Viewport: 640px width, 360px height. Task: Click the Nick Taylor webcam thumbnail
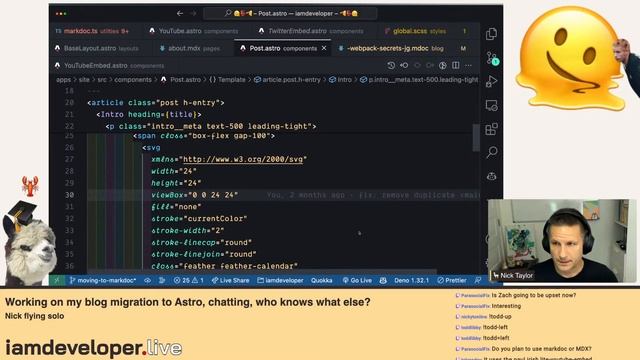[x=562, y=240]
